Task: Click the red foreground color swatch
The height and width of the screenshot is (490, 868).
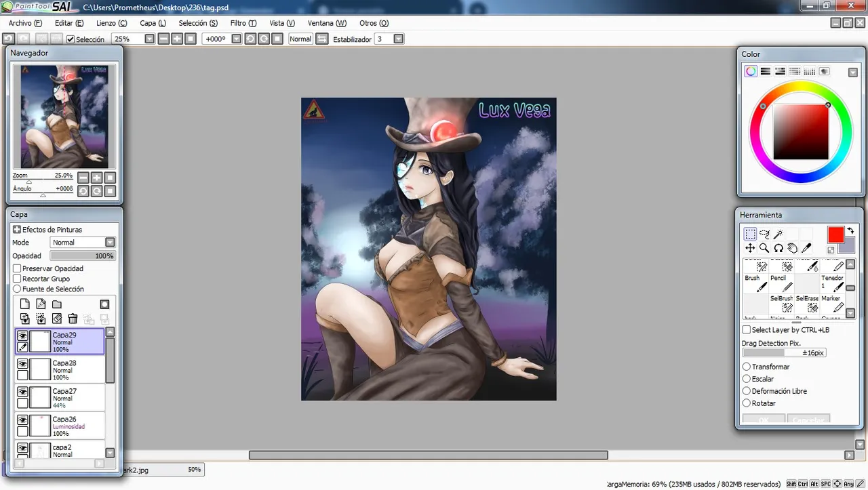Action: pyautogui.click(x=835, y=234)
